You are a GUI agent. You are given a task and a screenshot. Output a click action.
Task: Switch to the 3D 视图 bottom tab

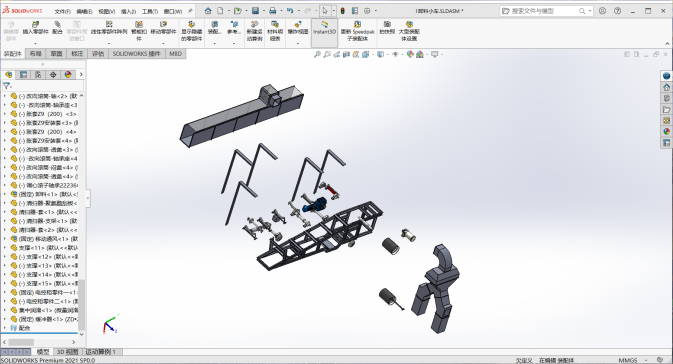68,352
